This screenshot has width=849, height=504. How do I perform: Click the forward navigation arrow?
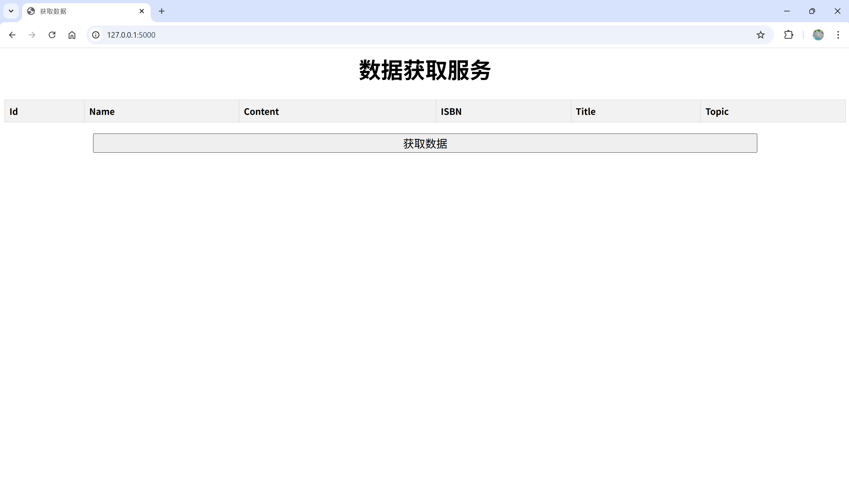pos(32,35)
